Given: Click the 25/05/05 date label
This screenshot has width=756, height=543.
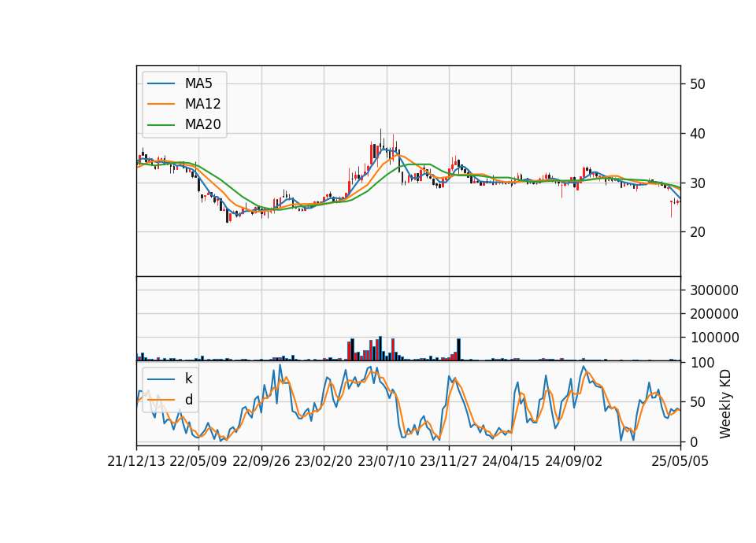Looking at the screenshot, I should click(680, 461).
